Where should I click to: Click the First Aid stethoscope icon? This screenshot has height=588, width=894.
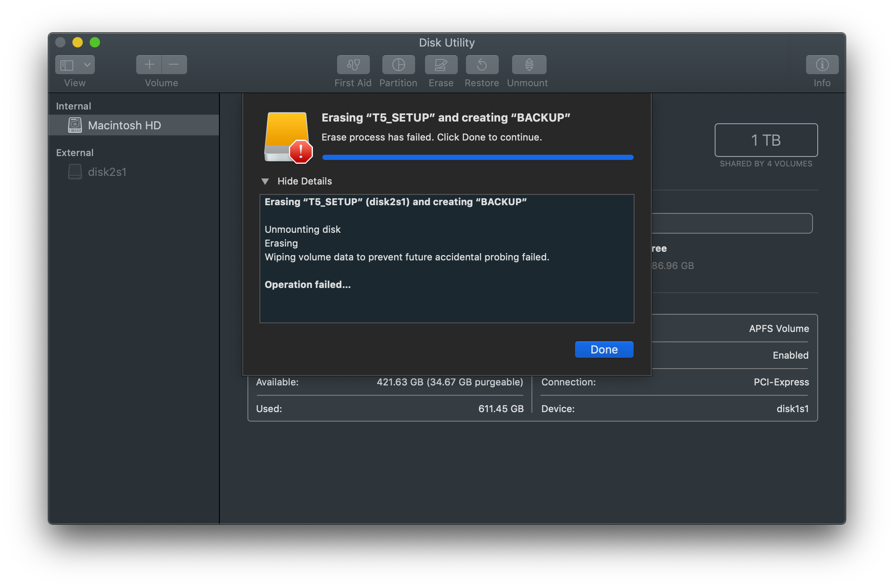(x=353, y=65)
